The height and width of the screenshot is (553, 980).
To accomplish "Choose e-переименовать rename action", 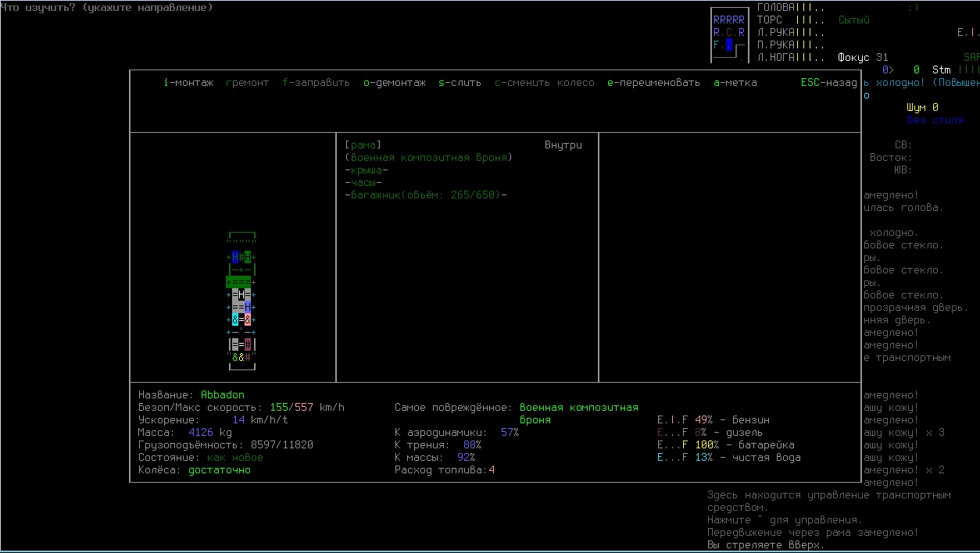I will 653,83.
